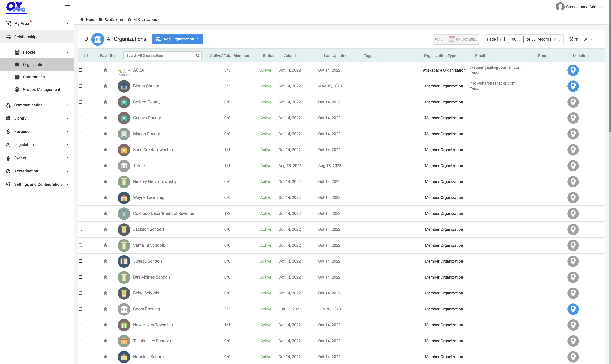Open Committees in the sidebar
The height and width of the screenshot is (364, 611).
[37, 77]
